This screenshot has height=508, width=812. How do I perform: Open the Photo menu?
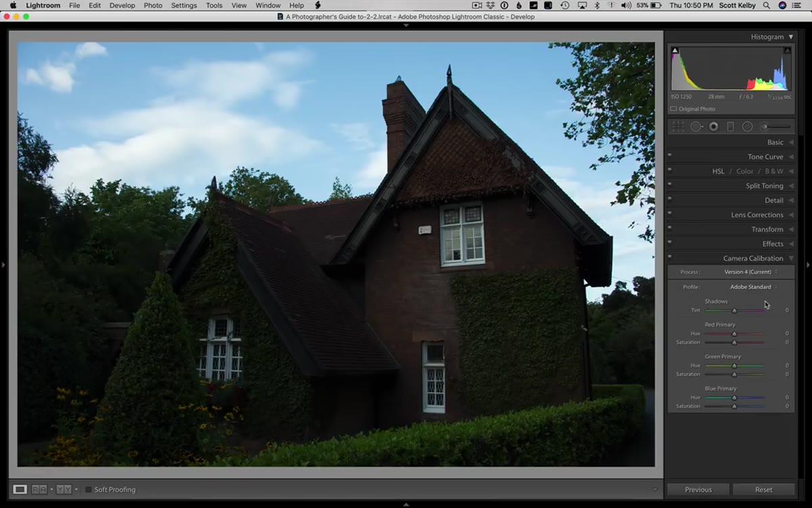click(153, 5)
